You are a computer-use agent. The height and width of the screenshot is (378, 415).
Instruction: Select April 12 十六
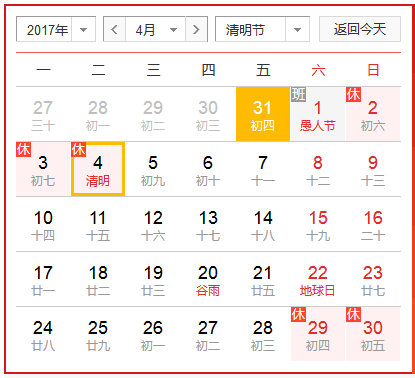153,224
